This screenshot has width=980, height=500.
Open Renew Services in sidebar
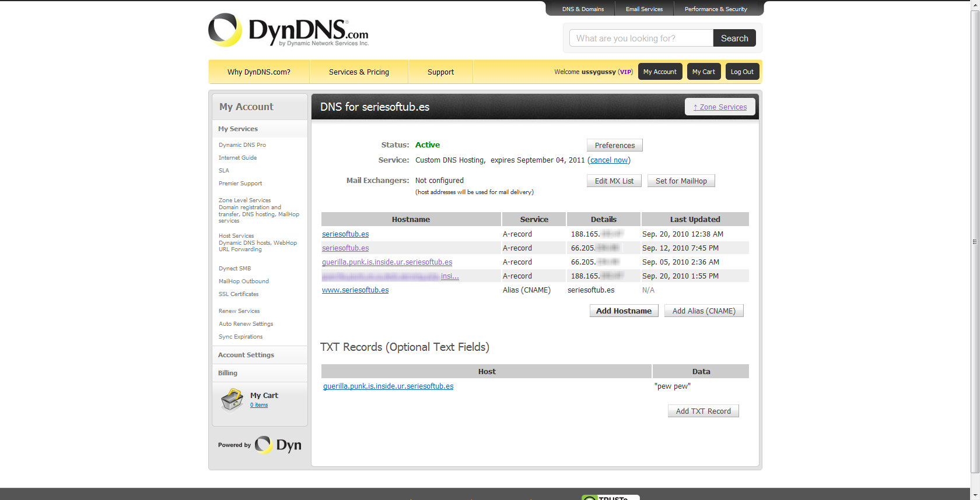click(x=239, y=311)
